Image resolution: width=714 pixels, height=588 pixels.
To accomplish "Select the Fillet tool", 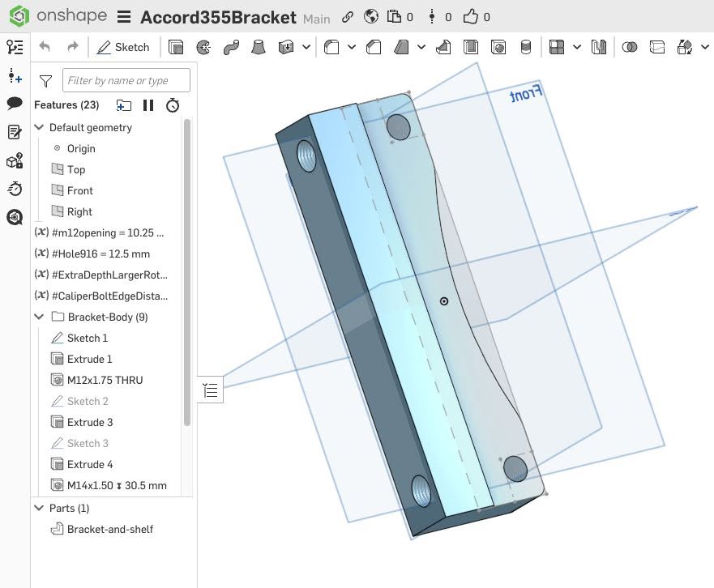I will [331, 47].
